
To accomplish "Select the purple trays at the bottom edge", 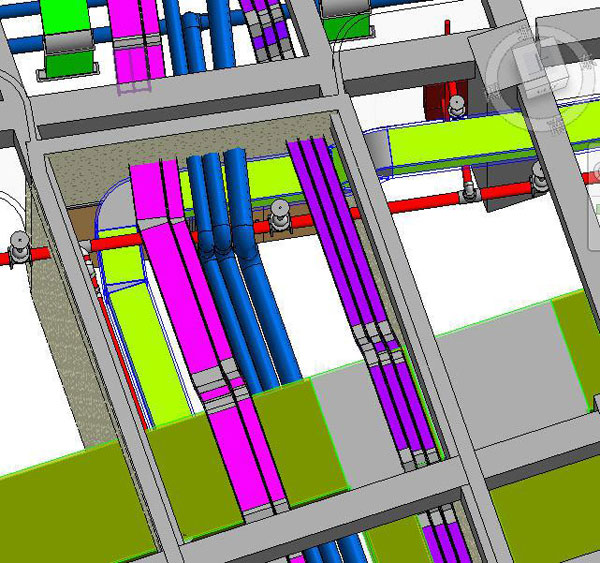I will 438,540.
